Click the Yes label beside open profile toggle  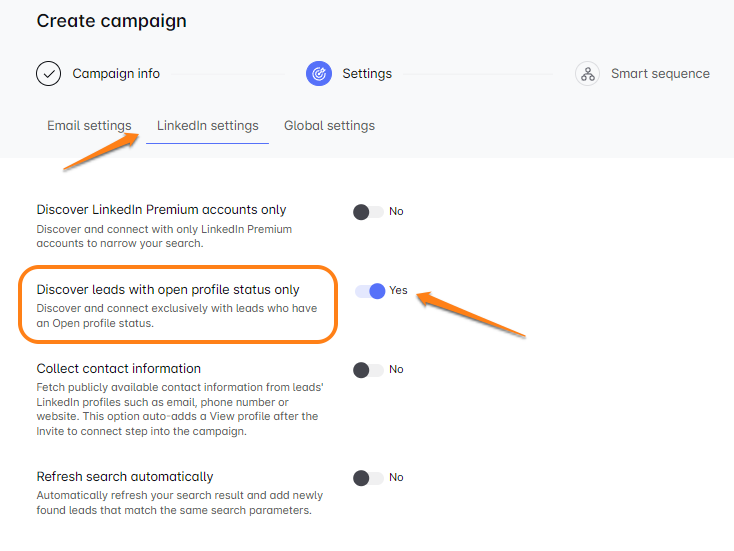coord(398,291)
